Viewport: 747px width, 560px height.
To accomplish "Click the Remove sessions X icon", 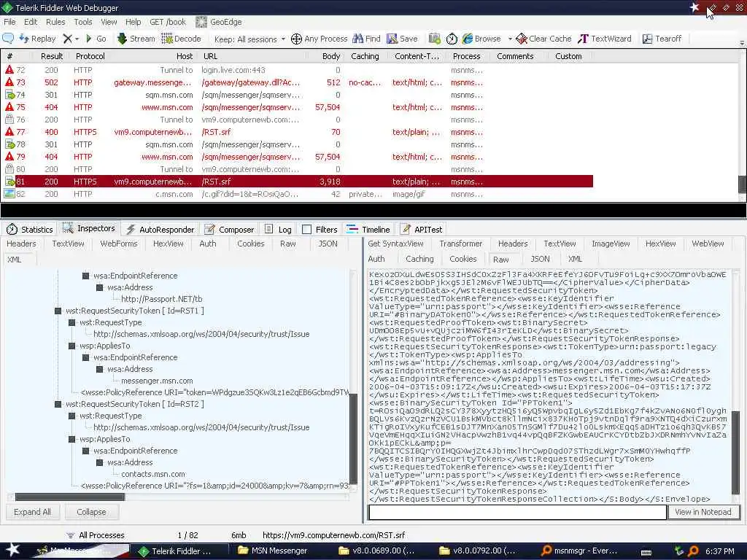I will [67, 39].
